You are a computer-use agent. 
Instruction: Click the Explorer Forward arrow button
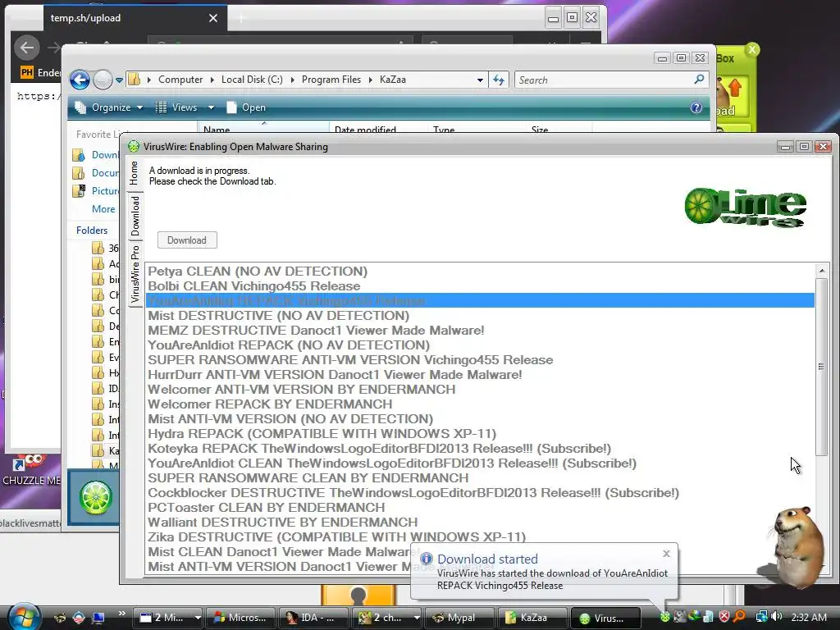tap(103, 80)
